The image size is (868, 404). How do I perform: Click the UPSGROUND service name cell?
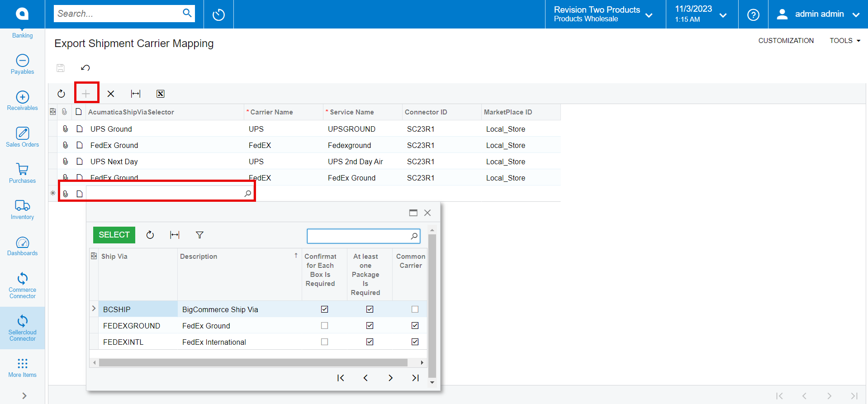[363, 129]
